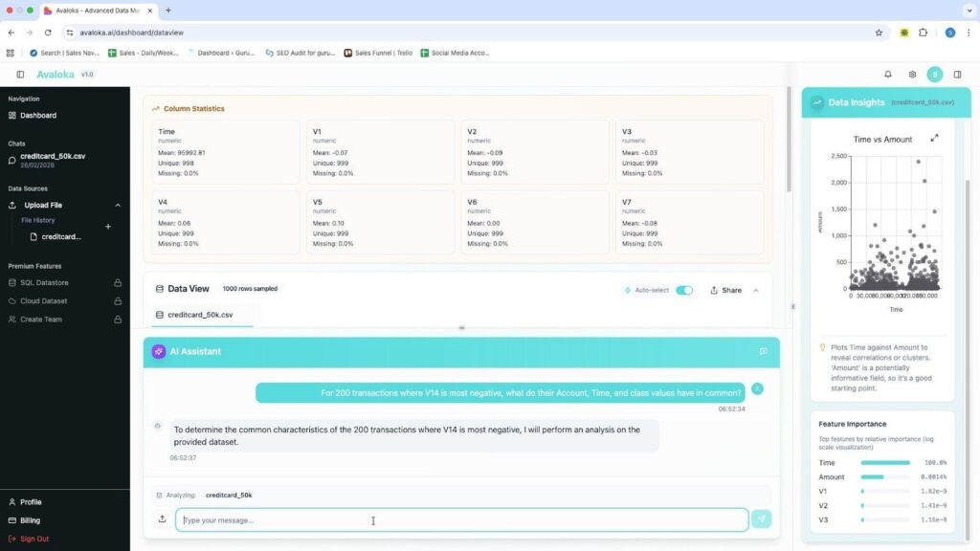
Task: Click the new chat icon in AI Assistant header
Action: point(763,351)
